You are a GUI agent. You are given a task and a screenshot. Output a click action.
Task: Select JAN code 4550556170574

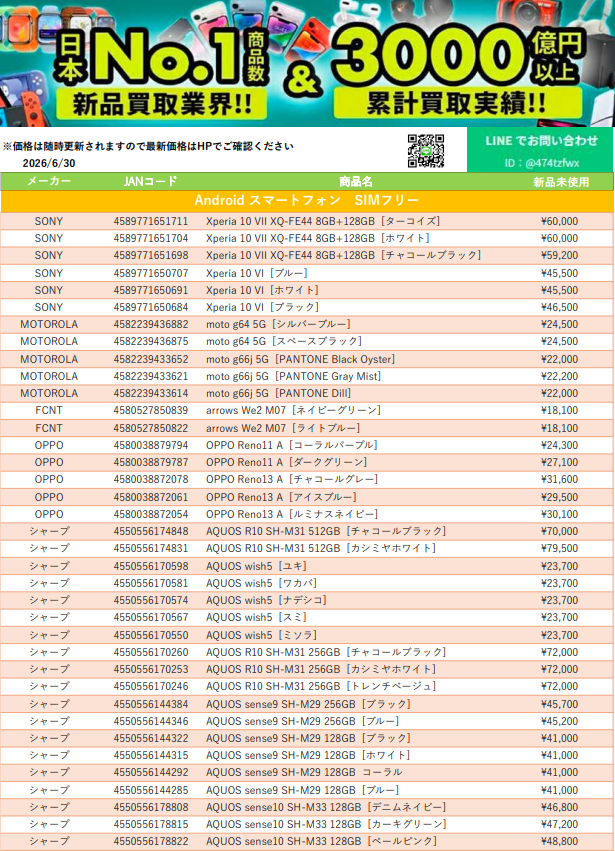pos(151,600)
